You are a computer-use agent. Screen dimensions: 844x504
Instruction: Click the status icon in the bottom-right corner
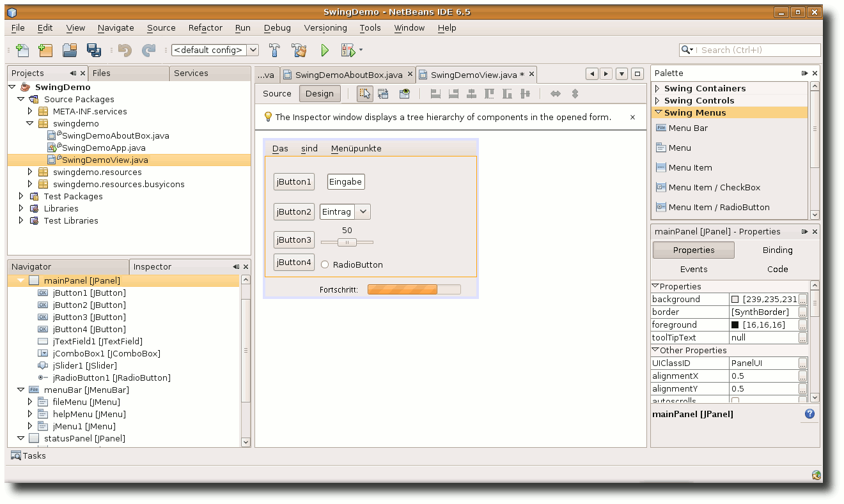[817, 475]
